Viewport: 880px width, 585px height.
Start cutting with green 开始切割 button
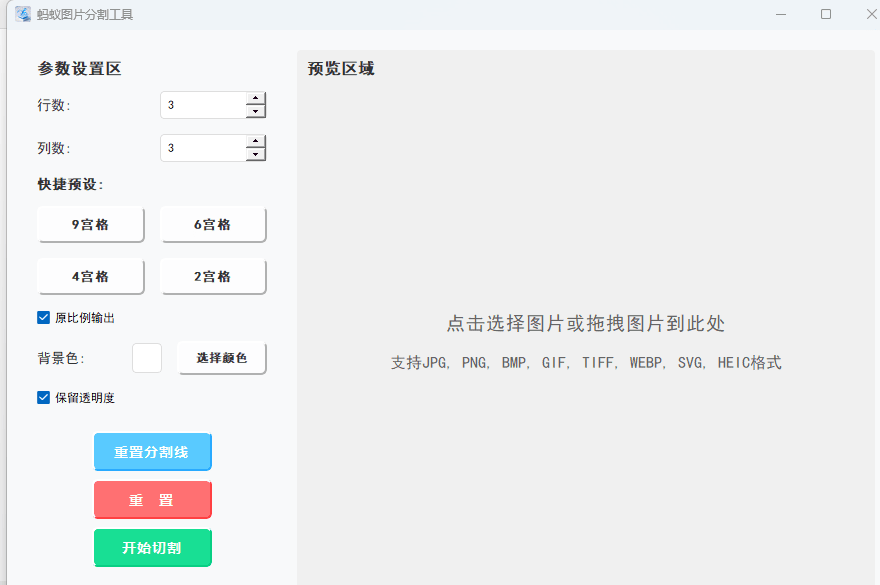(x=152, y=548)
